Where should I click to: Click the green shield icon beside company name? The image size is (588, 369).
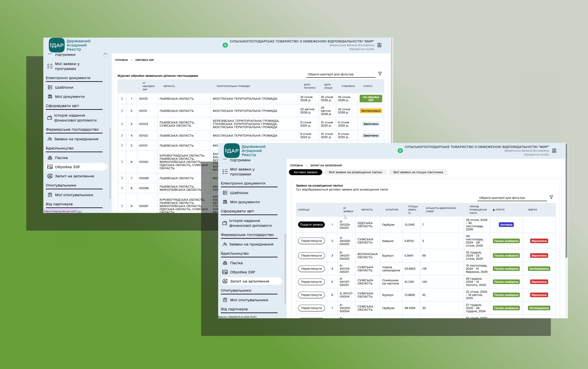pyautogui.click(x=400, y=151)
